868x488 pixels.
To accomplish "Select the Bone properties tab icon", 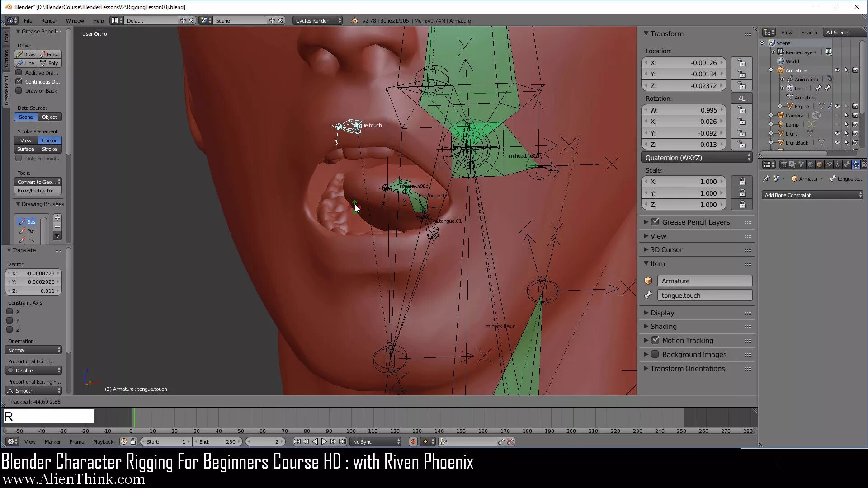I will click(x=847, y=164).
